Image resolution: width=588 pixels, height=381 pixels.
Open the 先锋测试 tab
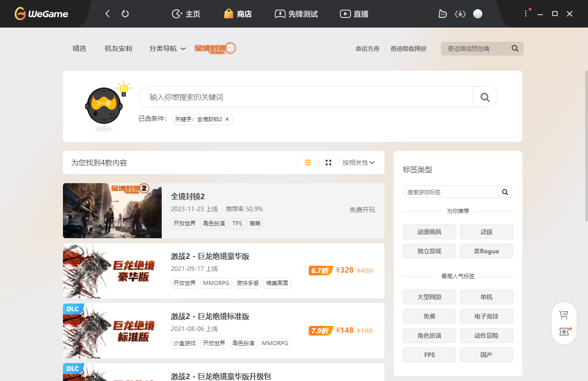(x=296, y=14)
